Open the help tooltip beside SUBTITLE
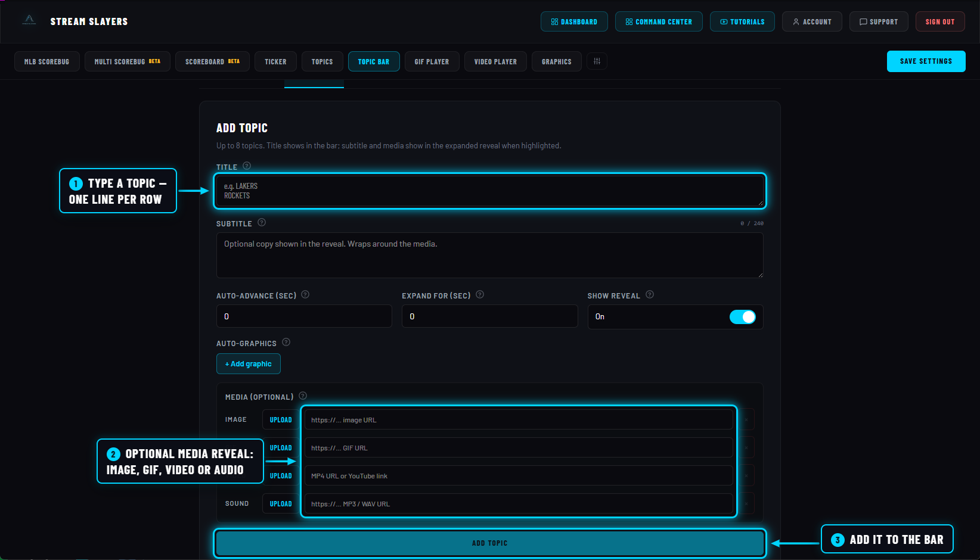Screen dimensions: 980x560 coord(262,222)
